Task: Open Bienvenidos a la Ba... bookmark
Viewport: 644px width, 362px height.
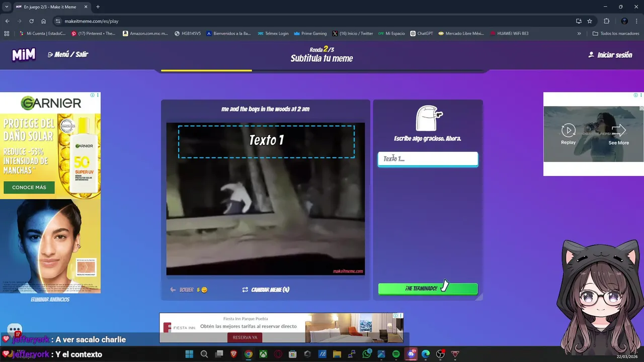Action: point(228,34)
